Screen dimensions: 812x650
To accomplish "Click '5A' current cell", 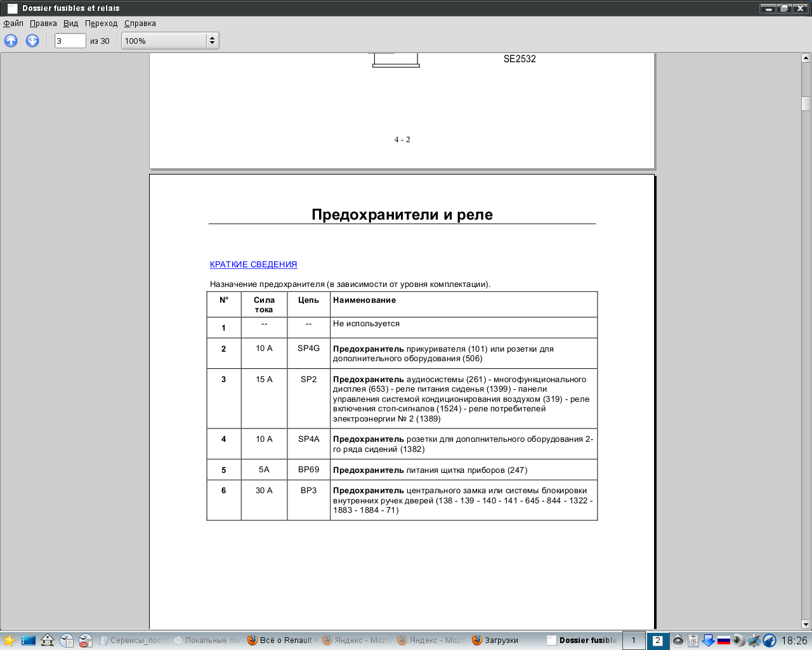I will click(265, 470).
